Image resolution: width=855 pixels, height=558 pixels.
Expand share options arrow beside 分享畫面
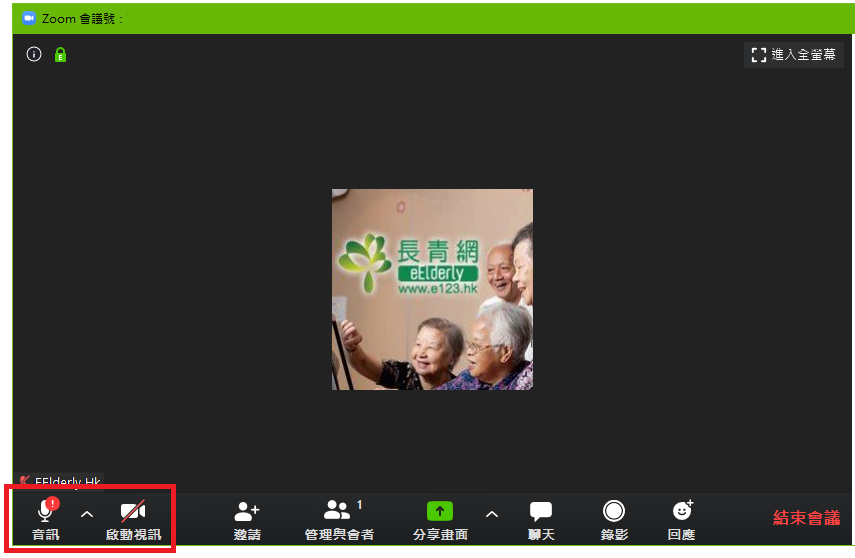click(x=491, y=514)
